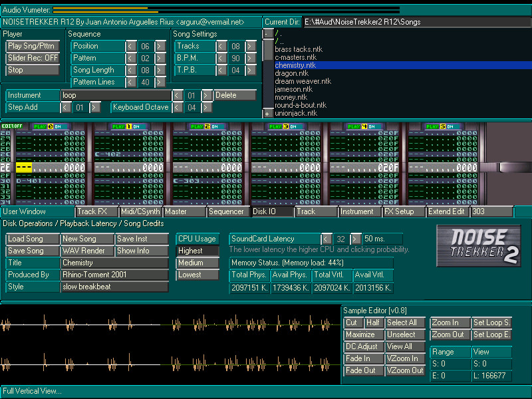Screen dimensions: 532x399
Task: Select previous instrument with left arrow
Action: point(177,95)
